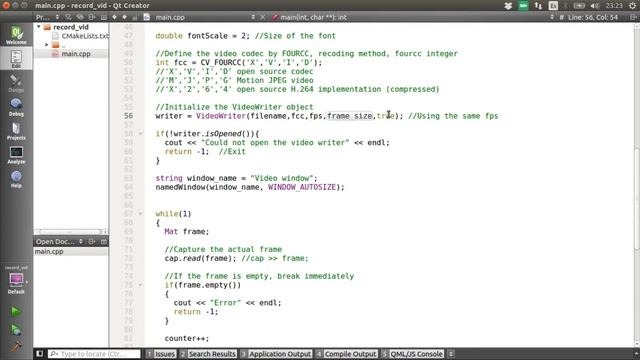
Task: Select CMakeLists.txt in the project tree
Action: point(85,36)
